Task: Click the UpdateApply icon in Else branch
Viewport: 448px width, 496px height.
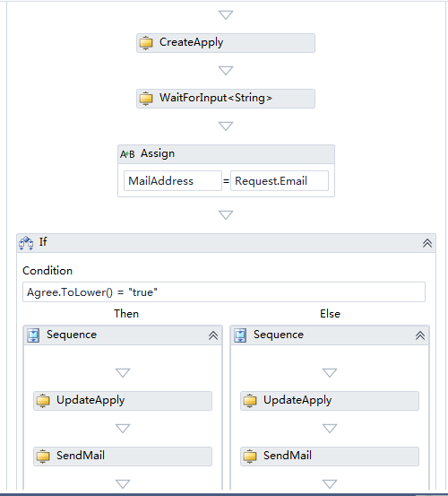Action: click(x=250, y=401)
